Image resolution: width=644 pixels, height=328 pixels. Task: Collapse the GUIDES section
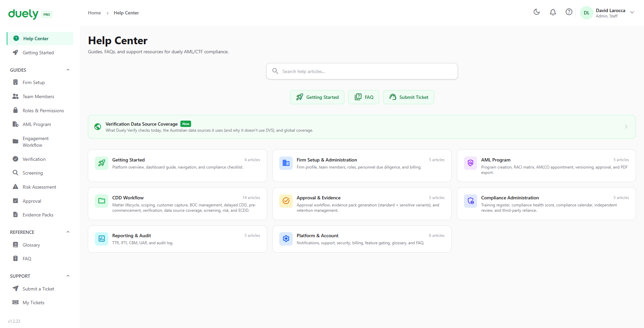(68, 70)
